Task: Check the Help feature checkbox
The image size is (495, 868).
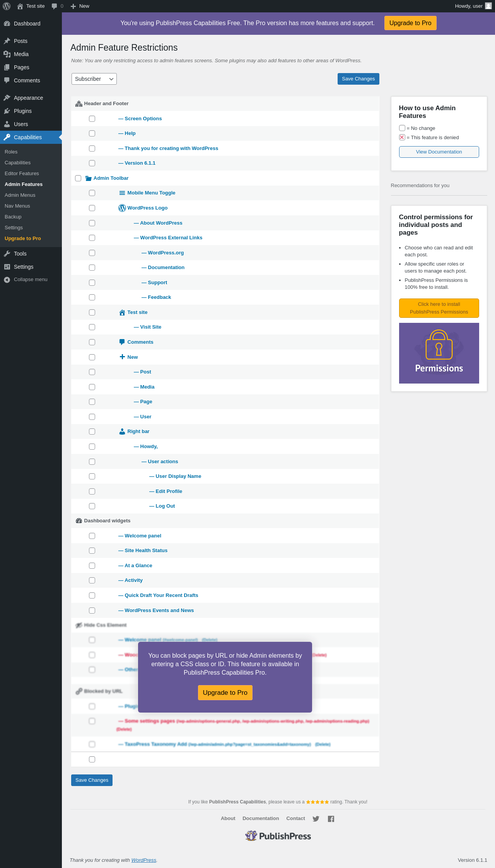Action: [92, 133]
